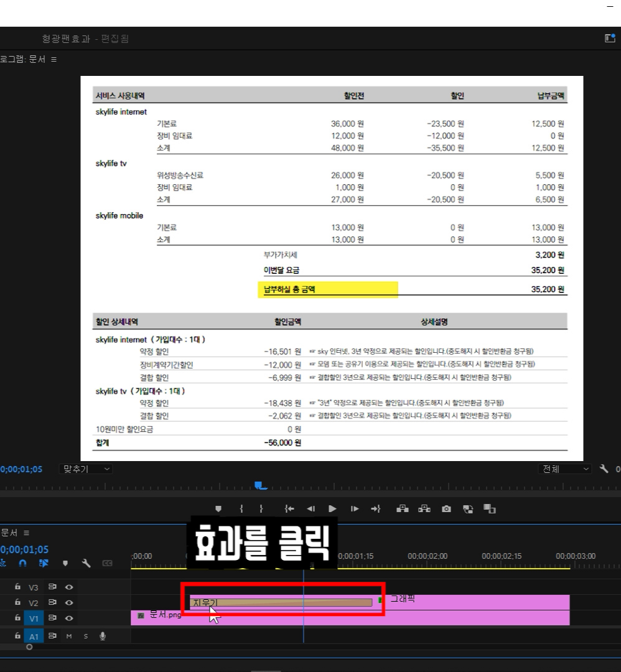Hide track V3 output with eye

click(x=69, y=587)
